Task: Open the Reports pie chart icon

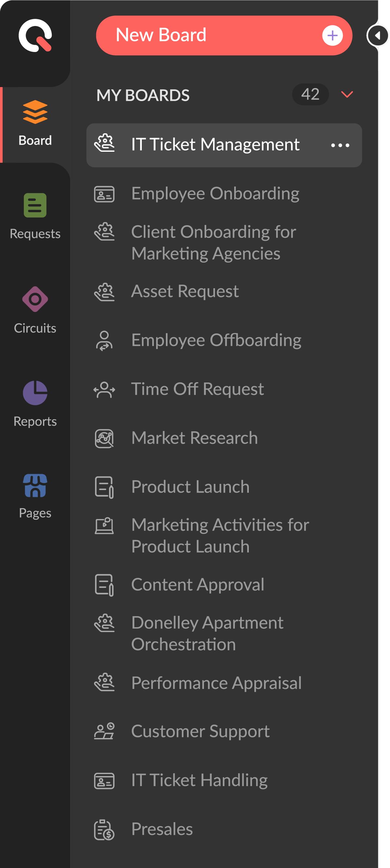Action: click(x=35, y=393)
